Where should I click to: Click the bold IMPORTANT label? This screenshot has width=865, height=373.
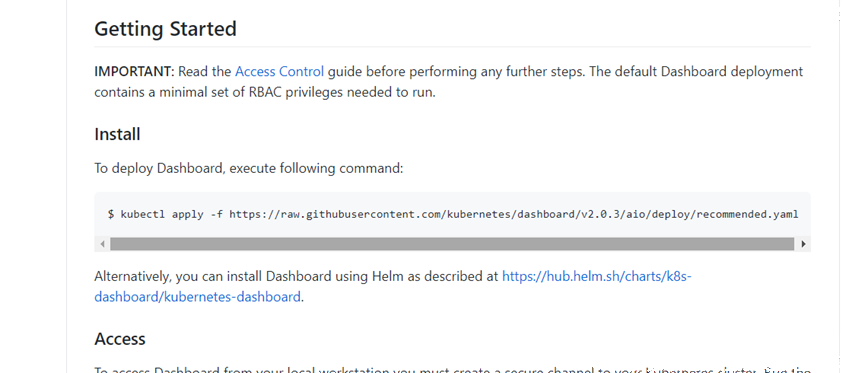pyautogui.click(x=134, y=72)
